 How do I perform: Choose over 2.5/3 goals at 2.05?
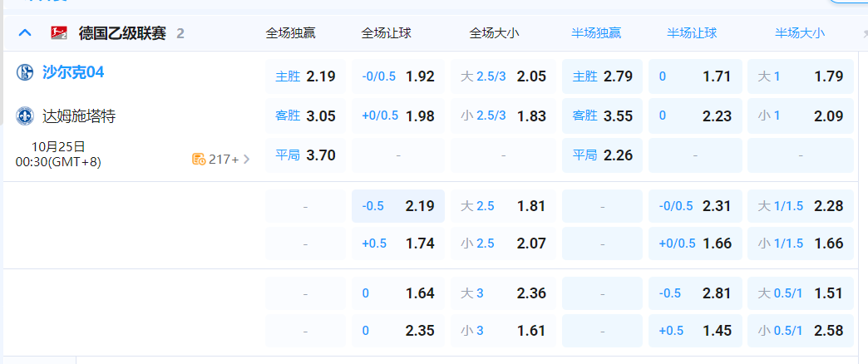pos(503,76)
